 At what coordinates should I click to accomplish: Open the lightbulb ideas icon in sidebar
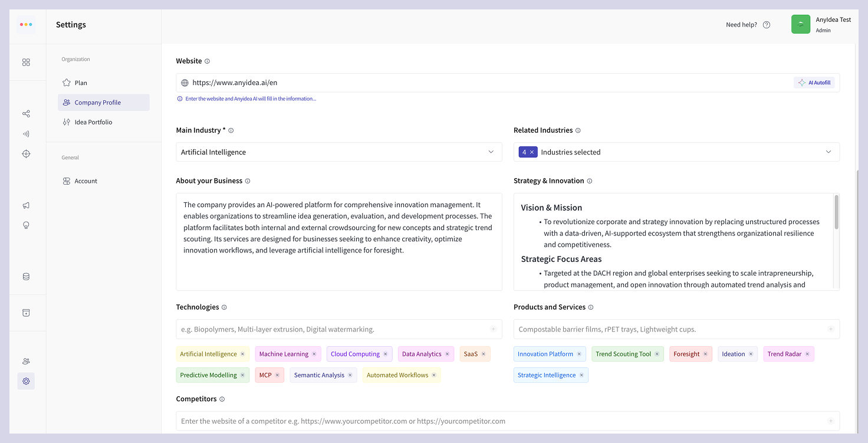tap(26, 225)
